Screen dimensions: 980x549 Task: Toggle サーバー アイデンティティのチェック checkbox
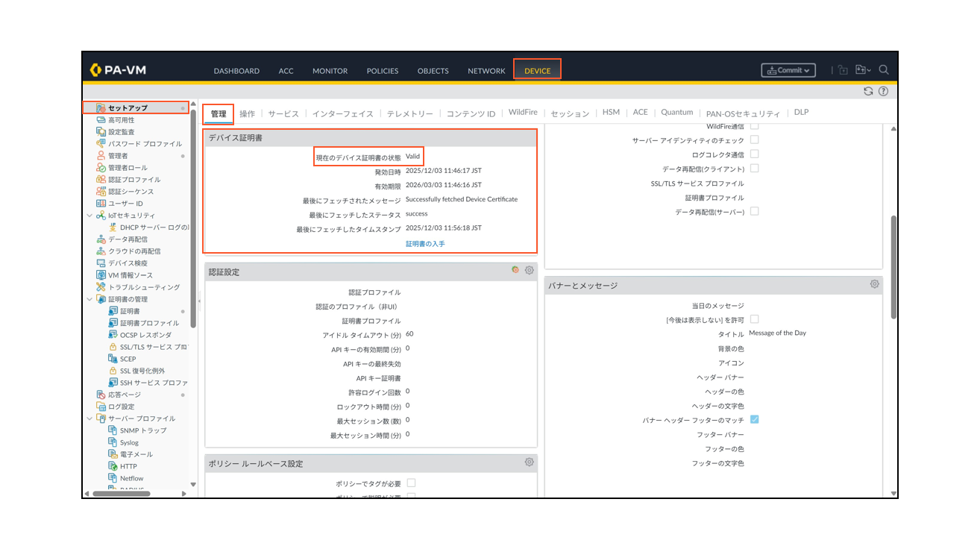(755, 139)
